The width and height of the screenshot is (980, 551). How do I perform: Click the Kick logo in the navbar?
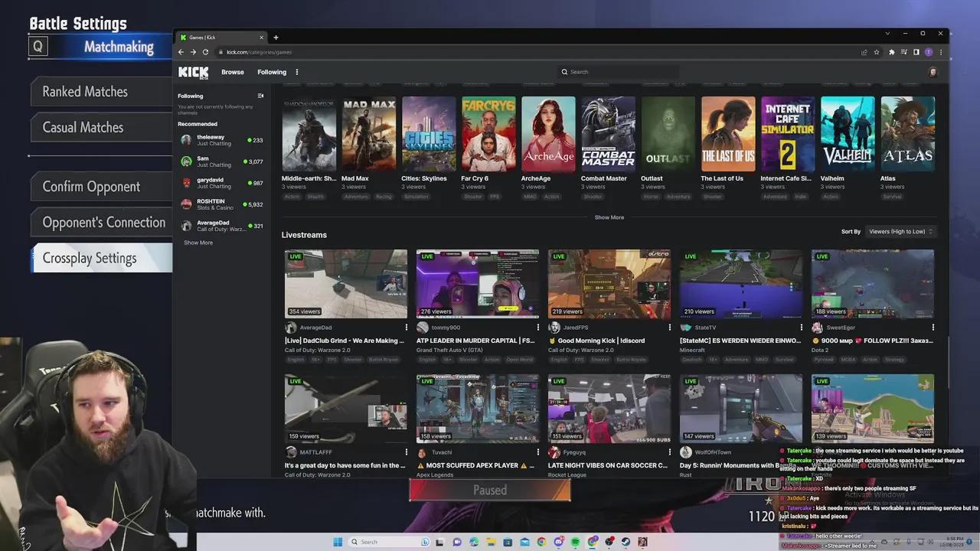(193, 72)
